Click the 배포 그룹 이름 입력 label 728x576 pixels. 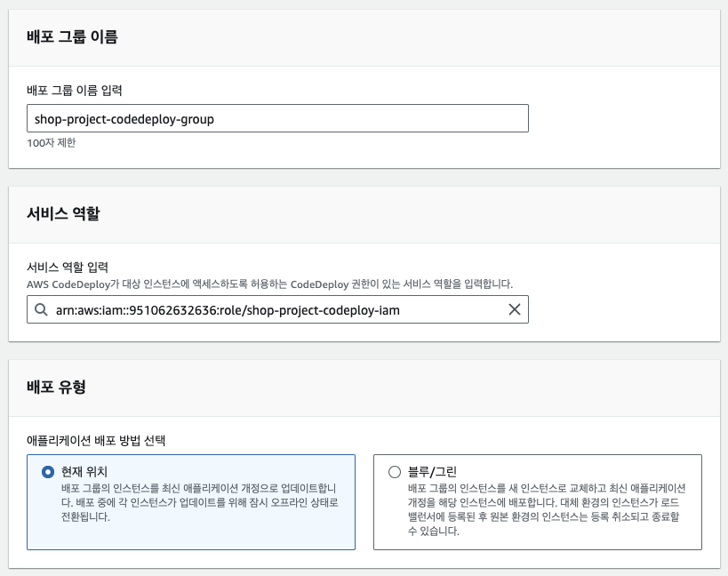point(75,90)
